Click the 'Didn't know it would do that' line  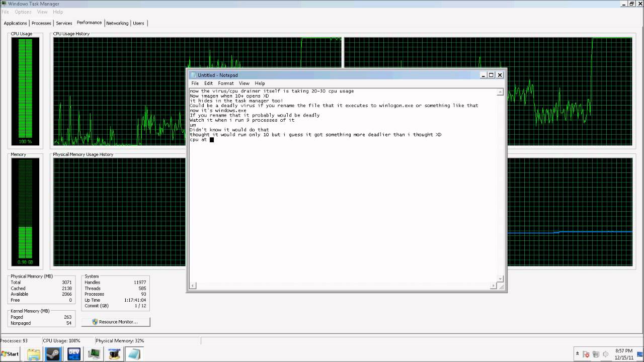tap(229, 130)
